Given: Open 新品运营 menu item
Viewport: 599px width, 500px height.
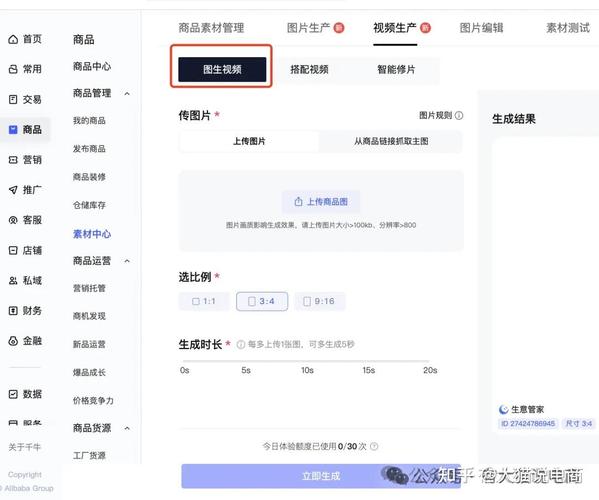Looking at the screenshot, I should click(89, 344).
